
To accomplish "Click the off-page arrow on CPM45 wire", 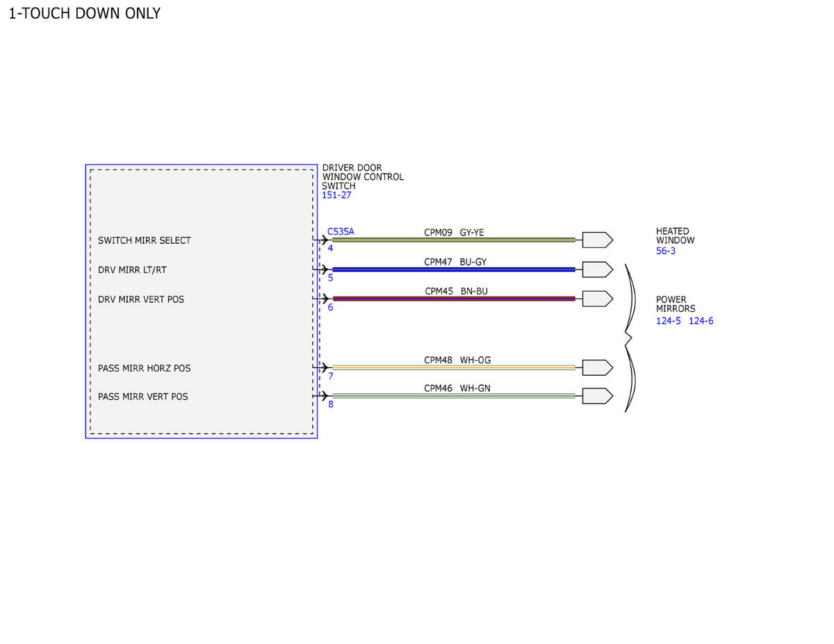I will 598,299.
